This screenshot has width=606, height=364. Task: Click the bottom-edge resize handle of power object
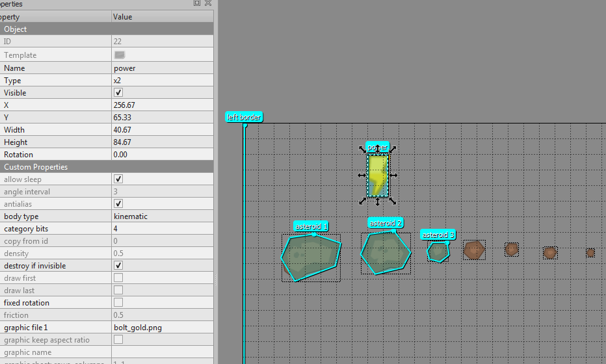[x=378, y=201]
